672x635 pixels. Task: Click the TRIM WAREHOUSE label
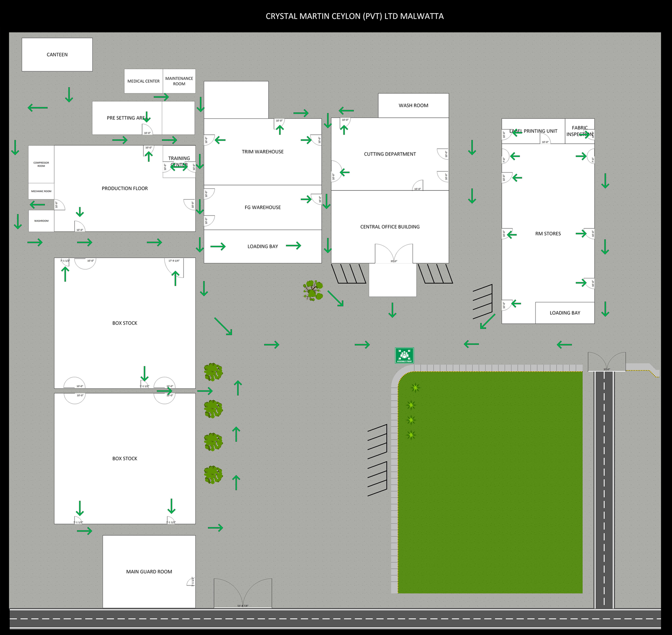[x=263, y=152]
